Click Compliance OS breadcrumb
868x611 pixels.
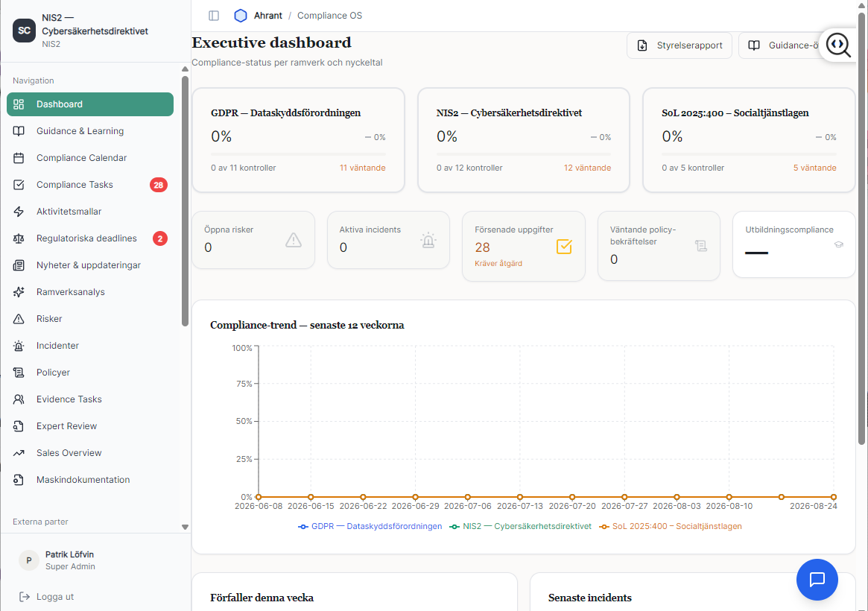coord(329,16)
